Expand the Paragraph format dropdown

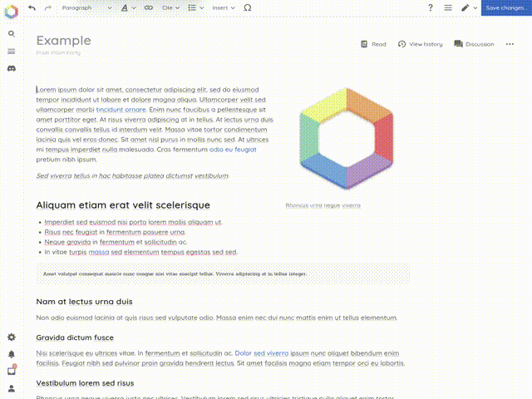tap(86, 7)
